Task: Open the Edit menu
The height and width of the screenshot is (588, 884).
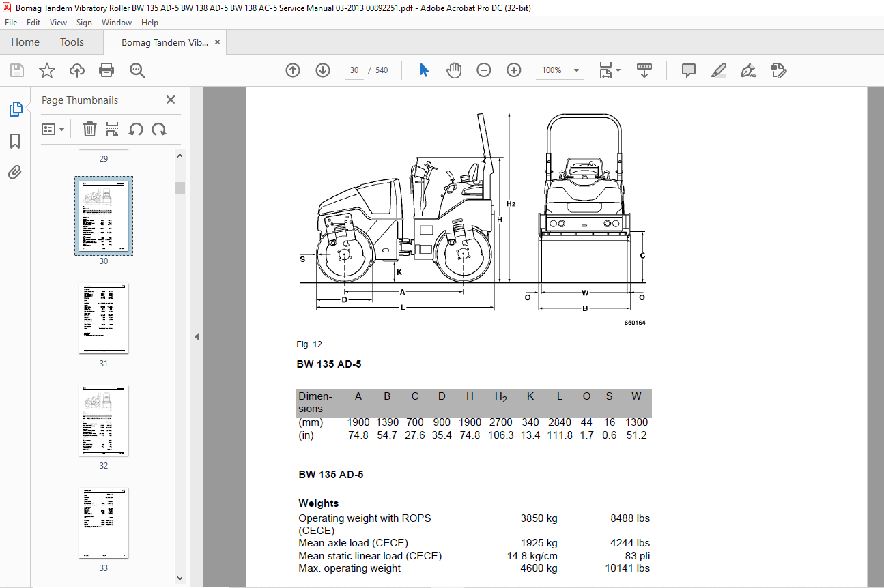Action: [x=33, y=23]
